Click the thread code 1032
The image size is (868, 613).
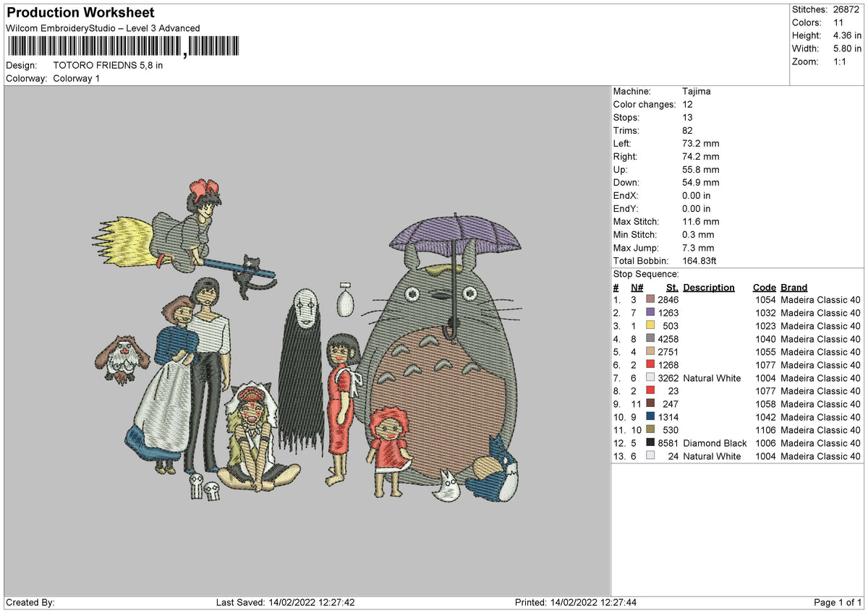click(765, 313)
